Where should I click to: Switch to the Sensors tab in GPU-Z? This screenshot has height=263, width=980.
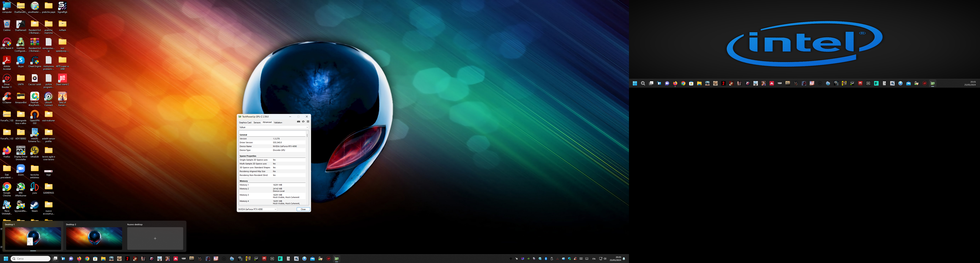pyautogui.click(x=257, y=122)
